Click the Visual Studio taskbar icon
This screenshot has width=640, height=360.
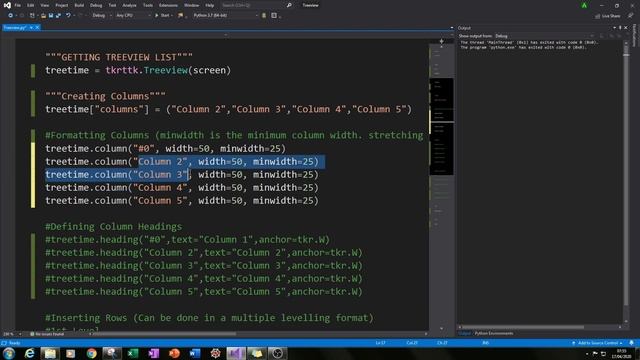click(236, 353)
